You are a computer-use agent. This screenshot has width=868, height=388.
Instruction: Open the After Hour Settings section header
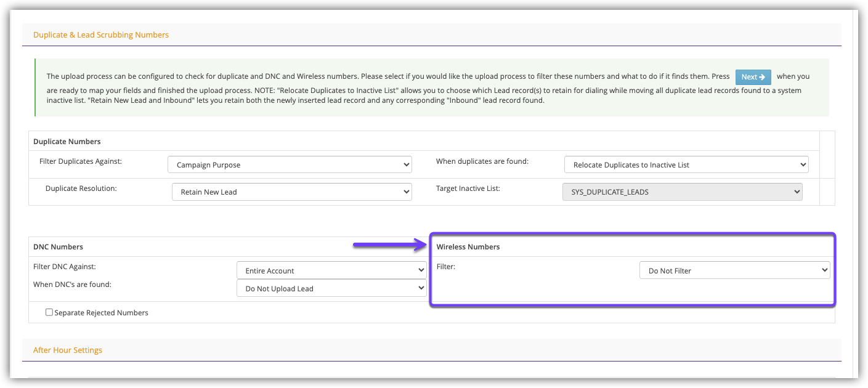click(x=68, y=350)
